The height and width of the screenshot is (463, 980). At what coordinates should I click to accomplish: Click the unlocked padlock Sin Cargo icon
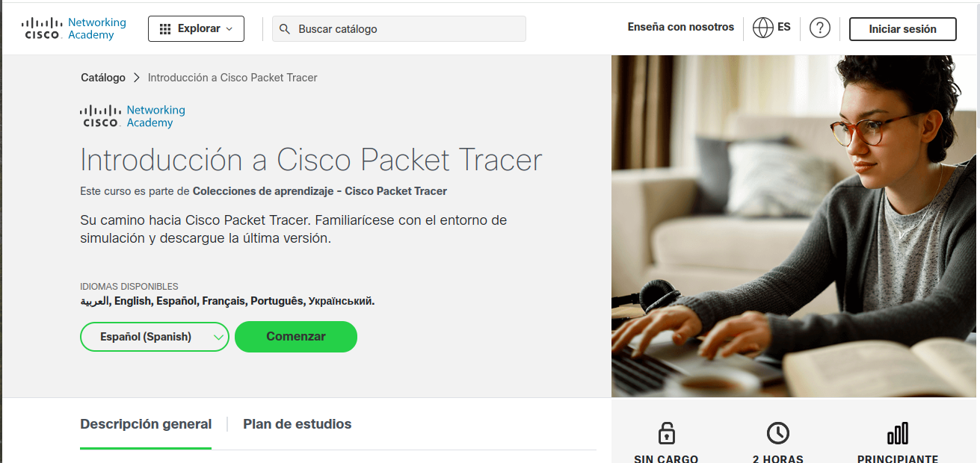click(x=666, y=432)
